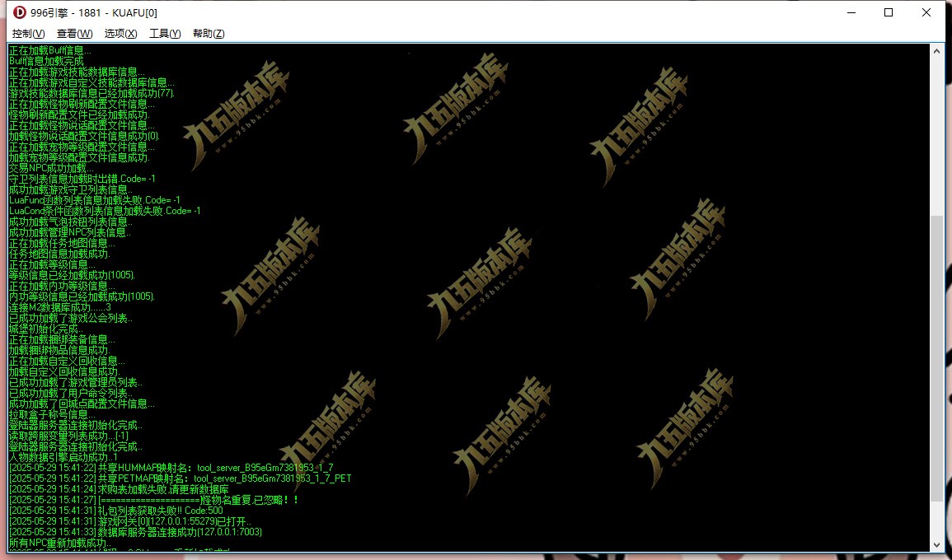Click the log line '正在加载Buff信息...'
The width and height of the screenshot is (952, 560).
pos(49,50)
